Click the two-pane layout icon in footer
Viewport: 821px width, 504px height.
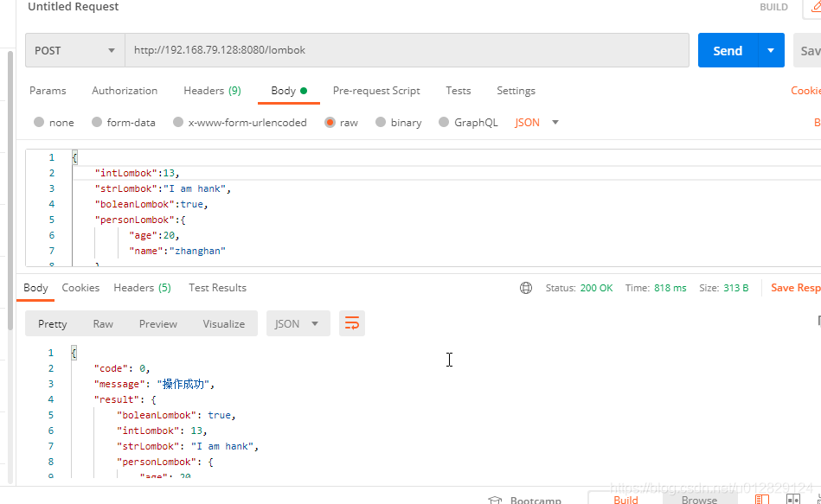pyautogui.click(x=793, y=500)
